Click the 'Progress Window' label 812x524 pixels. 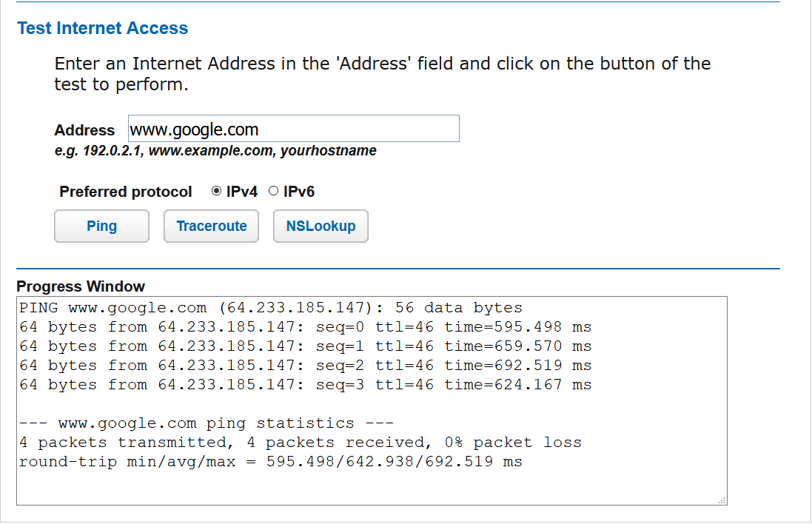[81, 286]
